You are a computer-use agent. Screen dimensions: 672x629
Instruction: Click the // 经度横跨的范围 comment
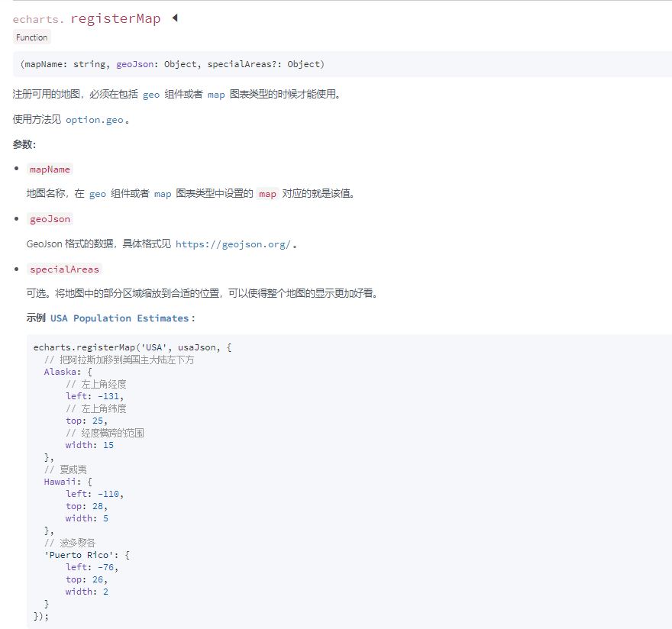pyautogui.click(x=105, y=433)
